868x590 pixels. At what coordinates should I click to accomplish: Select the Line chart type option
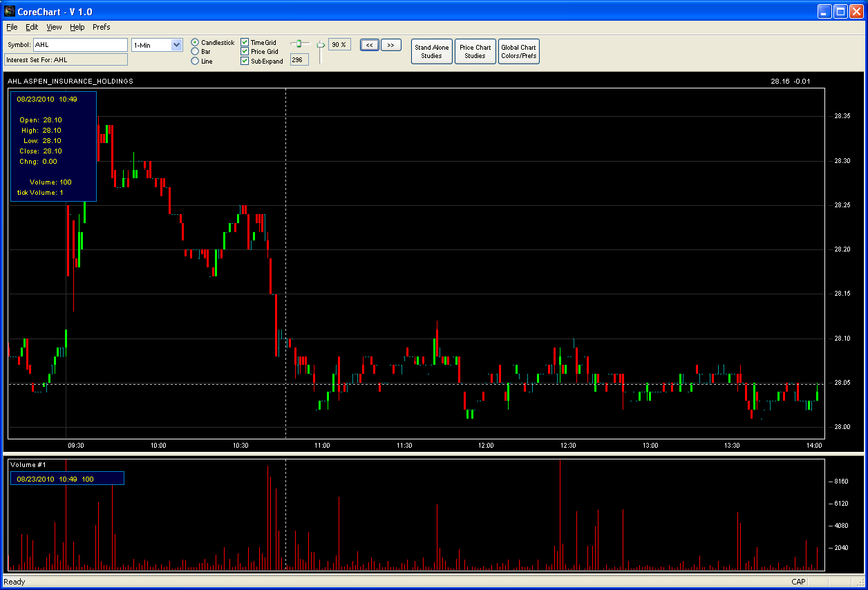(195, 61)
